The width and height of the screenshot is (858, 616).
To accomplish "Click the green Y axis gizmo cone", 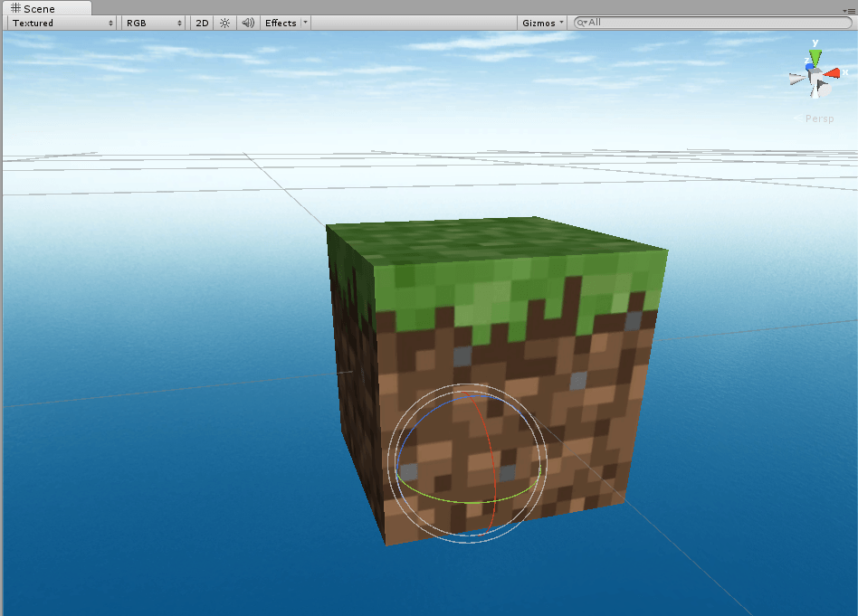I will tap(815, 58).
